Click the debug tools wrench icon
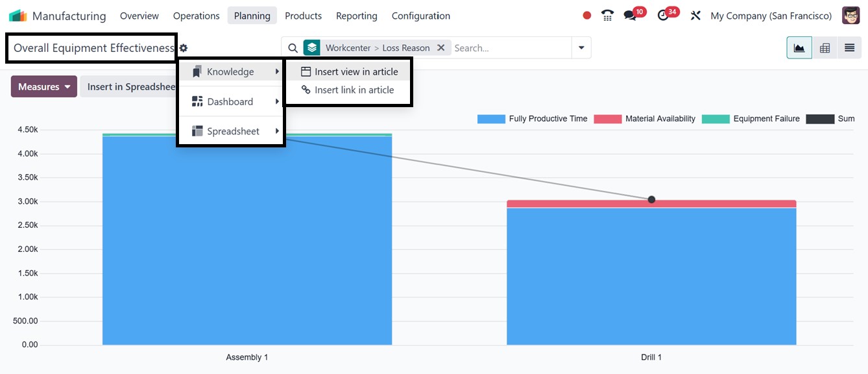868x374 pixels. point(695,16)
